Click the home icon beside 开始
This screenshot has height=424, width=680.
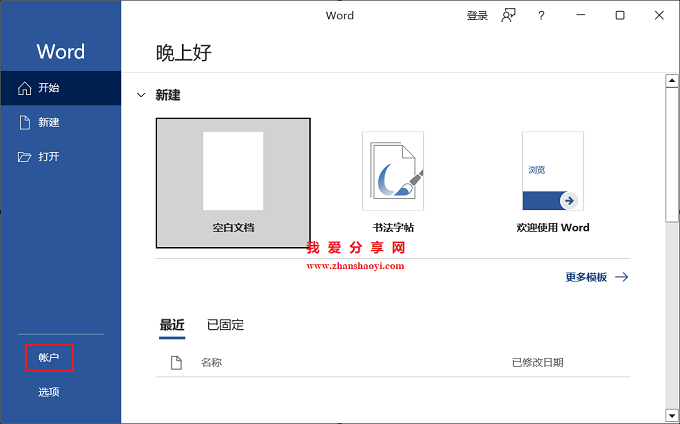(24, 88)
